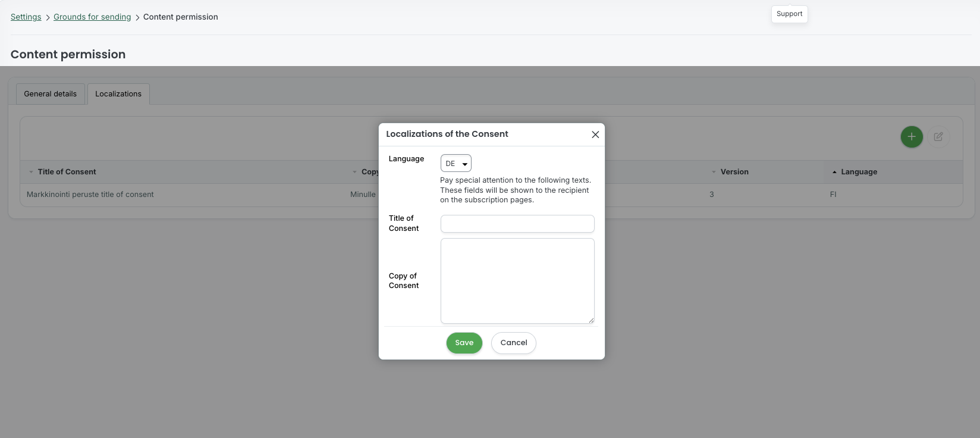
Task: Sort by Title of Consent column
Action: pyautogui.click(x=67, y=172)
